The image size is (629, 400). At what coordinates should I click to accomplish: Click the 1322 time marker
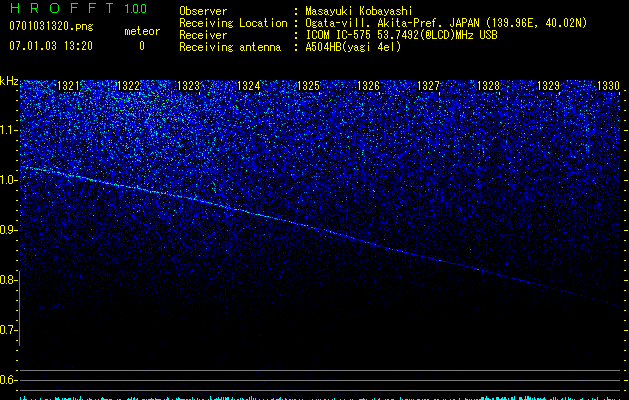point(128,86)
